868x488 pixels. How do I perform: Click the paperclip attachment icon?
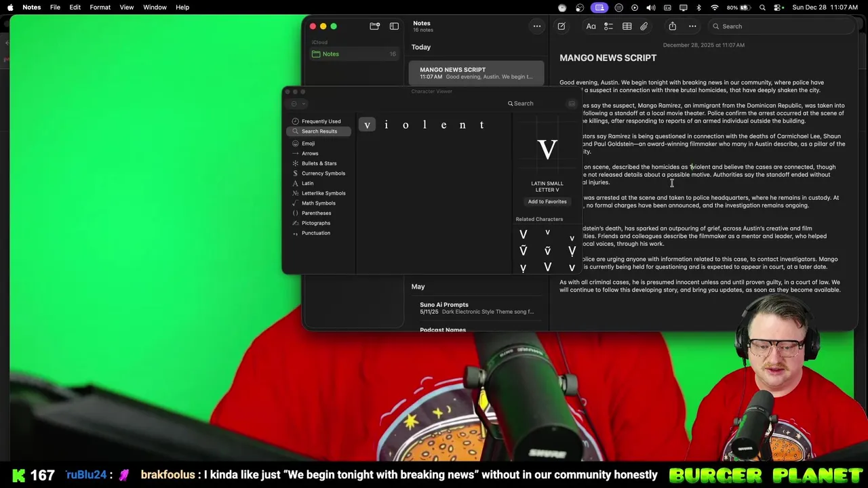coord(644,26)
